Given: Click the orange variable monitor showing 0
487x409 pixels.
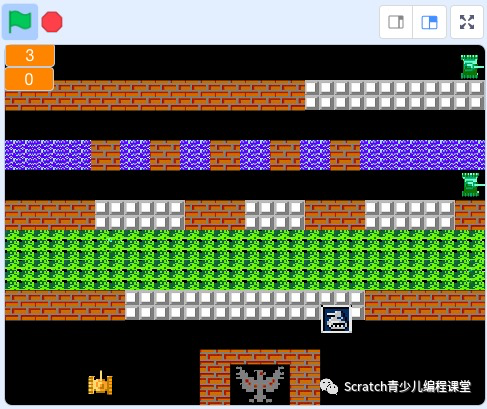Looking at the screenshot, I should [x=29, y=79].
